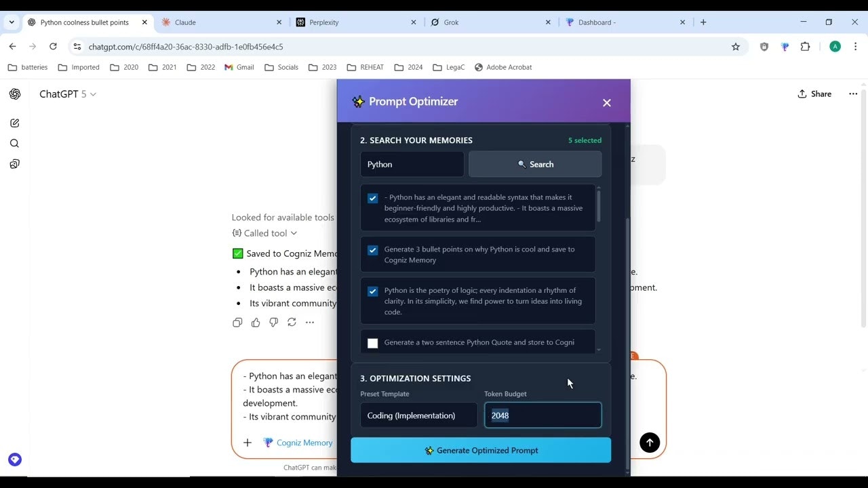Viewport: 868px width, 488px height.
Task: Open the Cogniz extension icon in toolbar
Action: tap(785, 47)
